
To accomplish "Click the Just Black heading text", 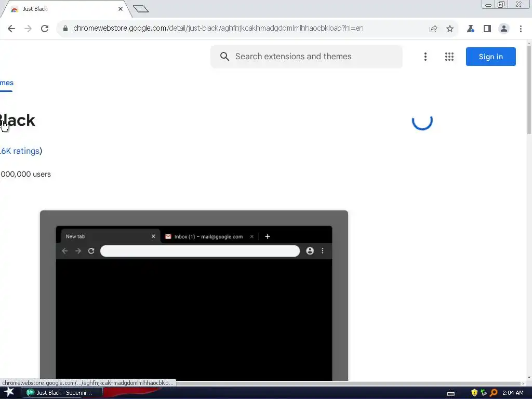I will click(x=18, y=120).
